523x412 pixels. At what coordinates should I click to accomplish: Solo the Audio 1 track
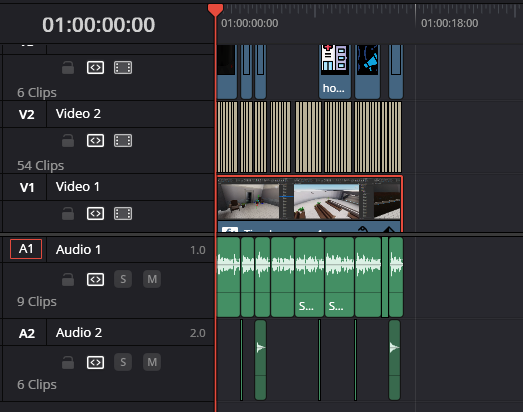(x=123, y=279)
